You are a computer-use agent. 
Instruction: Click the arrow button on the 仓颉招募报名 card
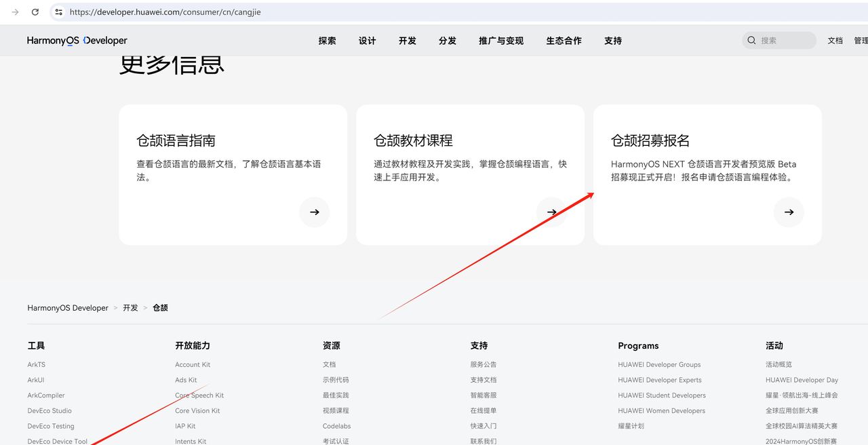(789, 212)
